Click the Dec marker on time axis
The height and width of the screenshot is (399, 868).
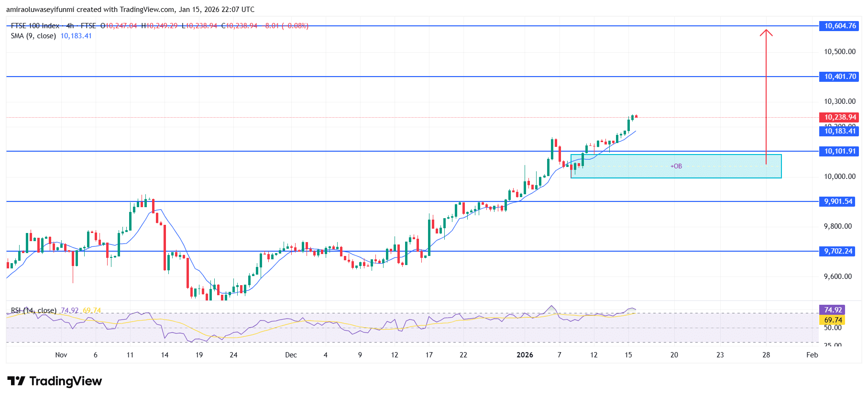pyautogui.click(x=291, y=355)
